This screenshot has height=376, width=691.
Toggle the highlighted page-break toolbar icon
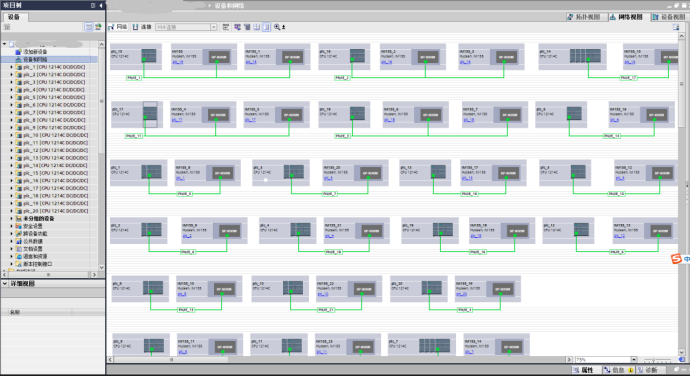[266, 27]
